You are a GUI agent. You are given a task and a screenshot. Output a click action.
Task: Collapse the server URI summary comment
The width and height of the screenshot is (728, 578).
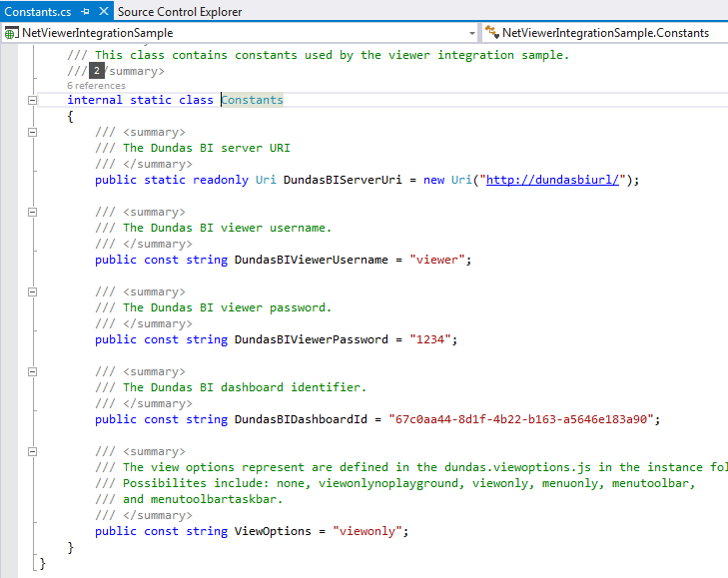coord(32,133)
